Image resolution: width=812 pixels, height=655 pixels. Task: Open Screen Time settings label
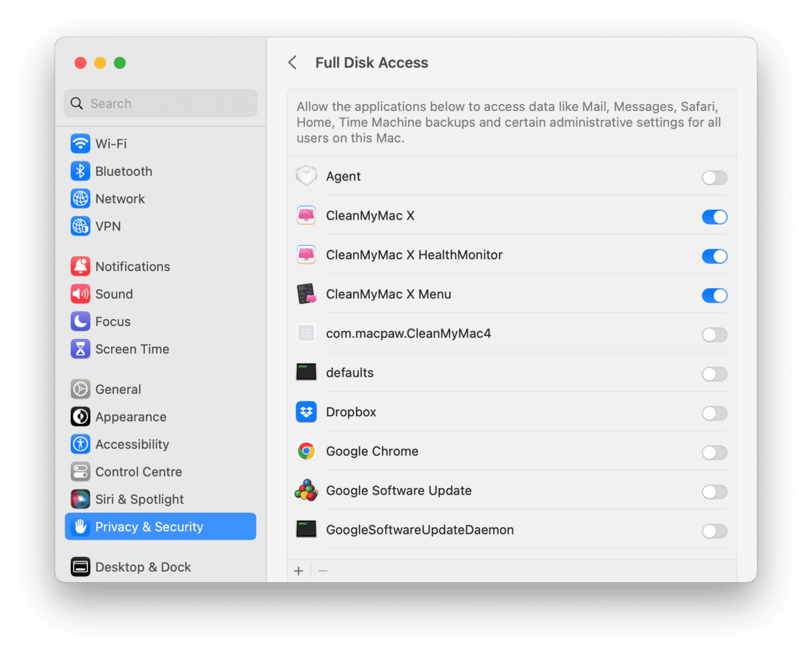(x=132, y=349)
